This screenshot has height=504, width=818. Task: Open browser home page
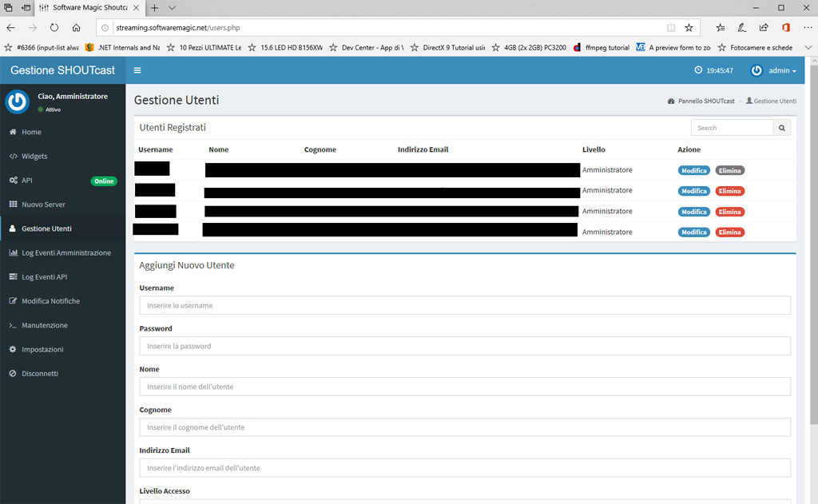tap(76, 28)
